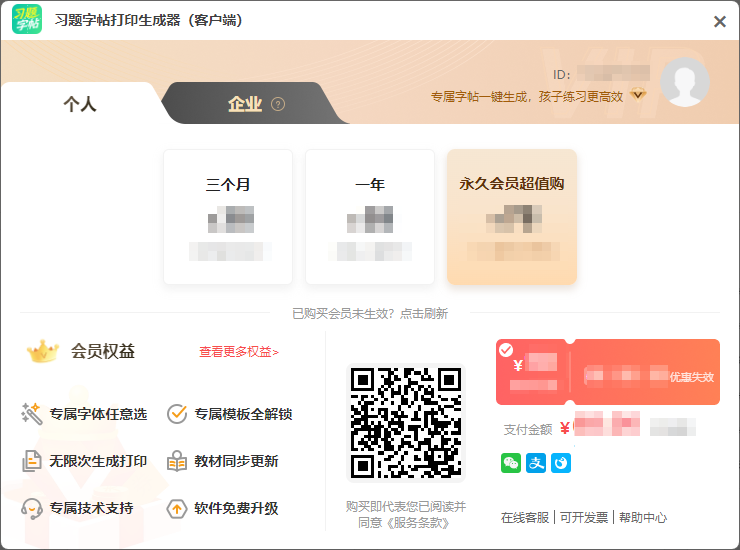The image size is (740, 550).
Task: Click 已购买会员未生效？点击刷新 link
Action: (370, 313)
